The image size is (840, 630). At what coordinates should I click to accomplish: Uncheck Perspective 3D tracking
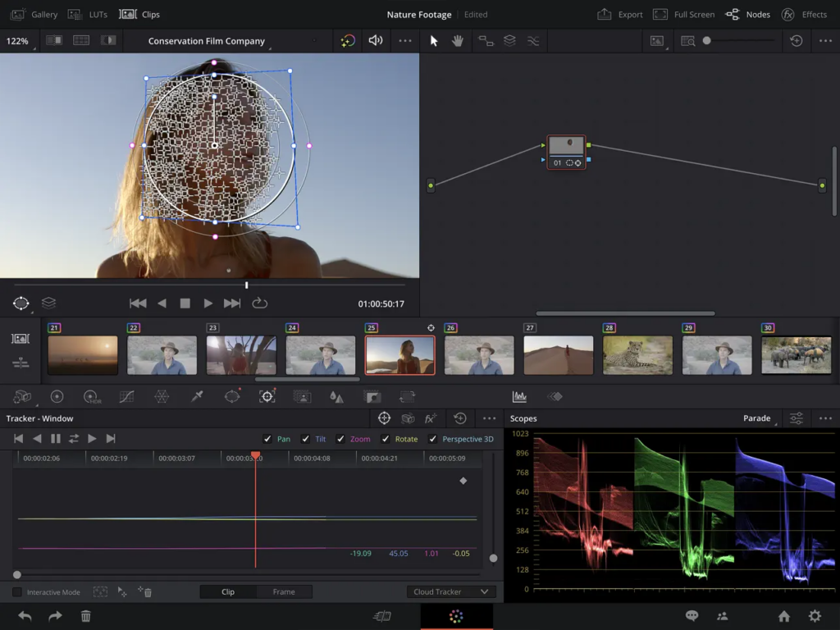[x=433, y=439]
